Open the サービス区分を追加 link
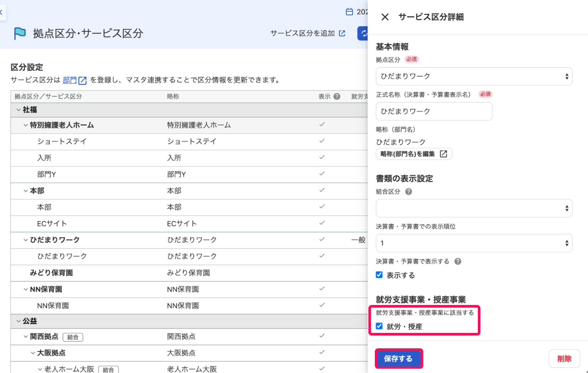The height and width of the screenshot is (373, 588). (308, 33)
